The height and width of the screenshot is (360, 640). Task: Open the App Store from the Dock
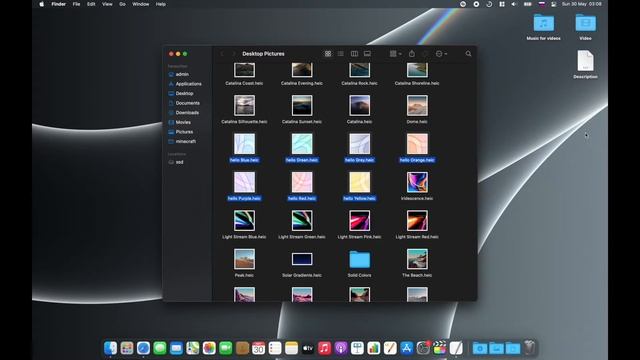click(407, 348)
